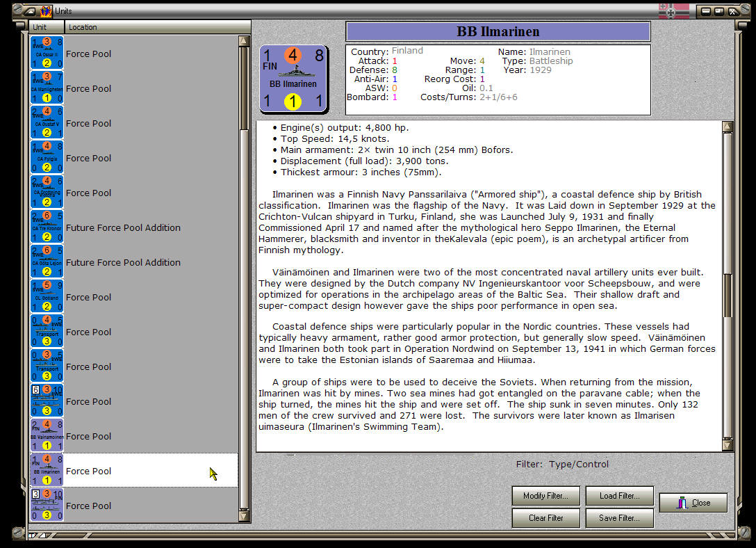756x548 pixels.
Task: Select the Transport counter with orange 4
Action: pyautogui.click(x=47, y=330)
